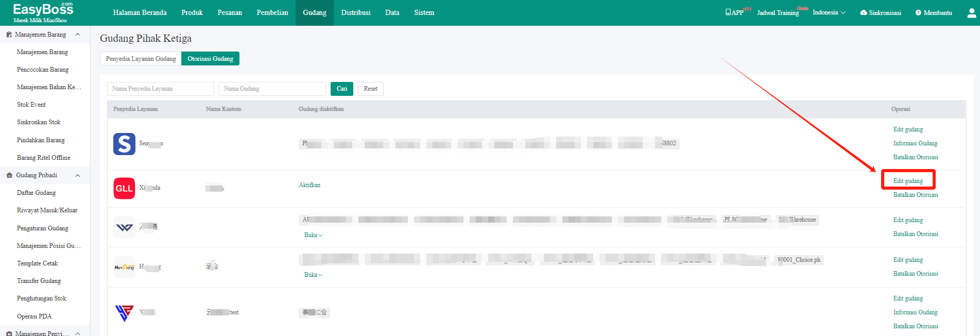The height and width of the screenshot is (336, 980).
Task: Click Edit gudang for the HanTong provider
Action: pyautogui.click(x=908, y=260)
